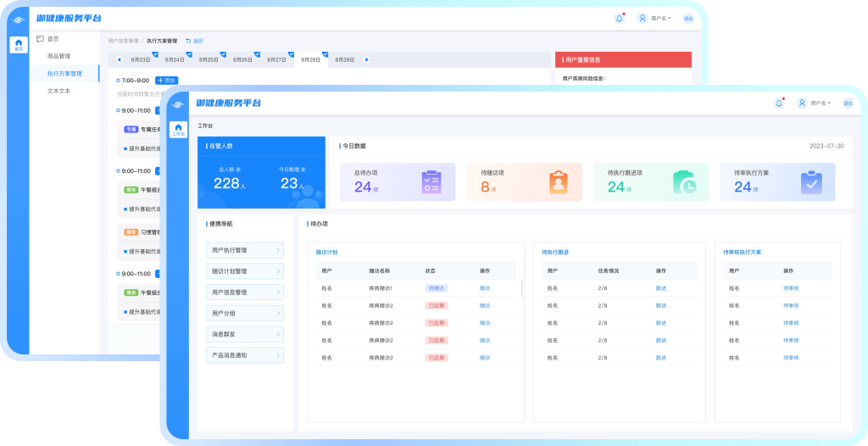Switch to the 8月29日 date tab

coord(345,60)
